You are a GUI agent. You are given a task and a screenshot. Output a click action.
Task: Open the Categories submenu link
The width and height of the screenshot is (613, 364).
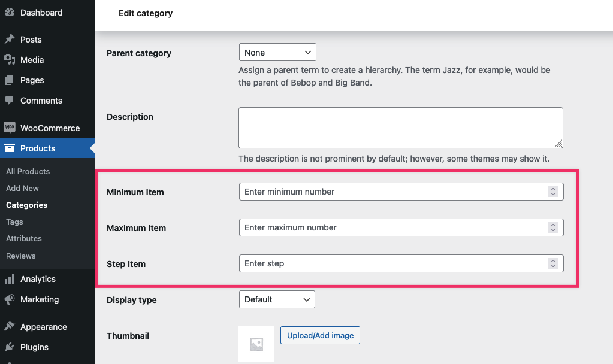26,205
